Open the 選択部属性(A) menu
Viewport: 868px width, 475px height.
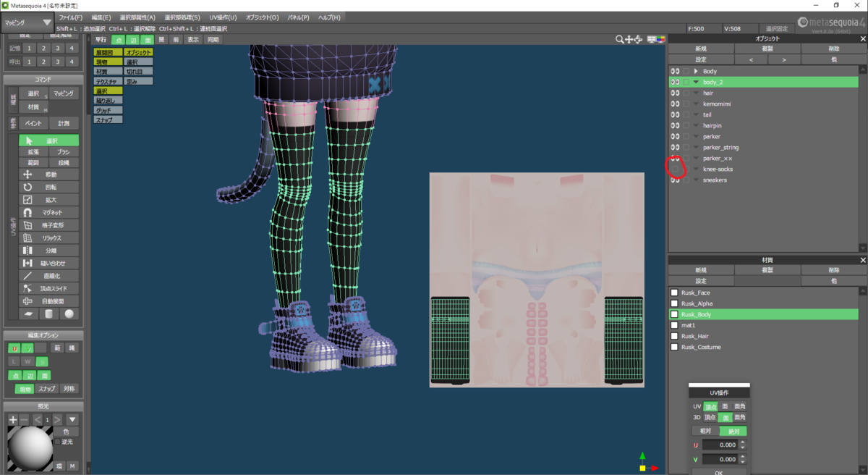[137, 17]
